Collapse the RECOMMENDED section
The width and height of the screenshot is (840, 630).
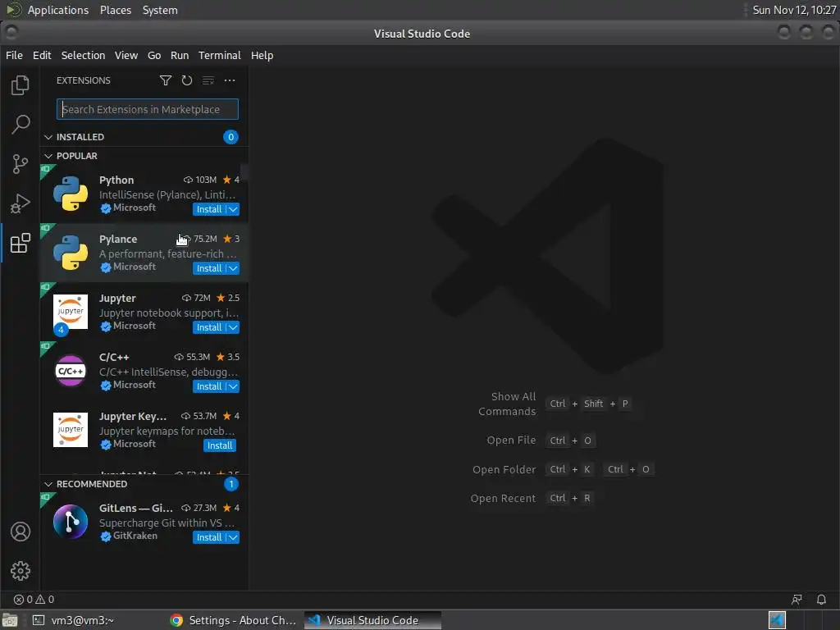(x=48, y=484)
